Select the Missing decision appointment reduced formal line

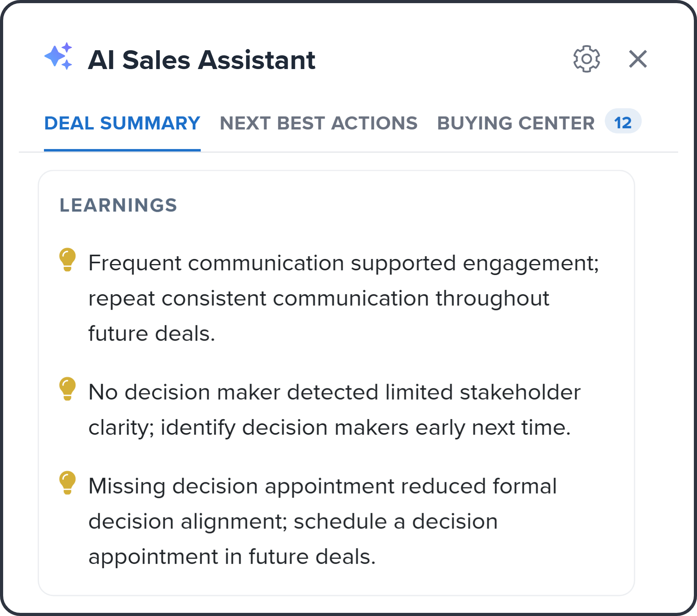323,487
